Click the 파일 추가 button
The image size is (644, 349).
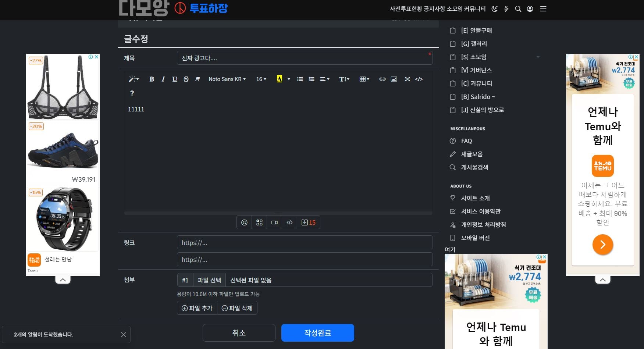197,308
